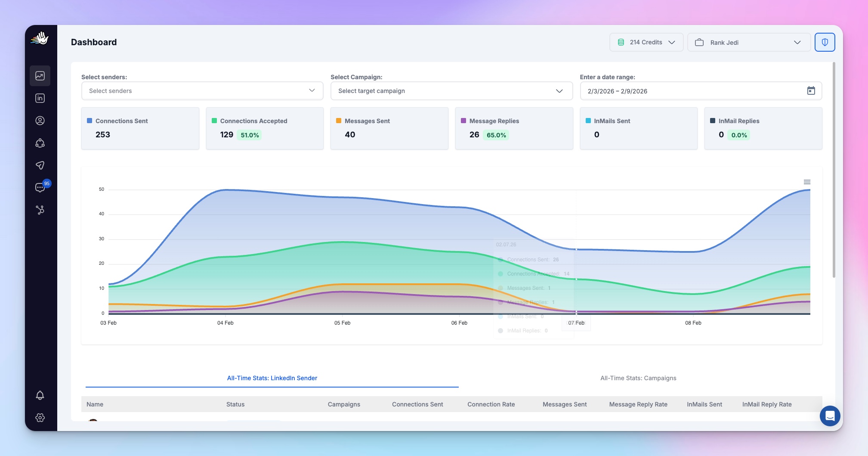Image resolution: width=868 pixels, height=456 pixels.
Task: Click the shield button in header
Action: coord(825,42)
